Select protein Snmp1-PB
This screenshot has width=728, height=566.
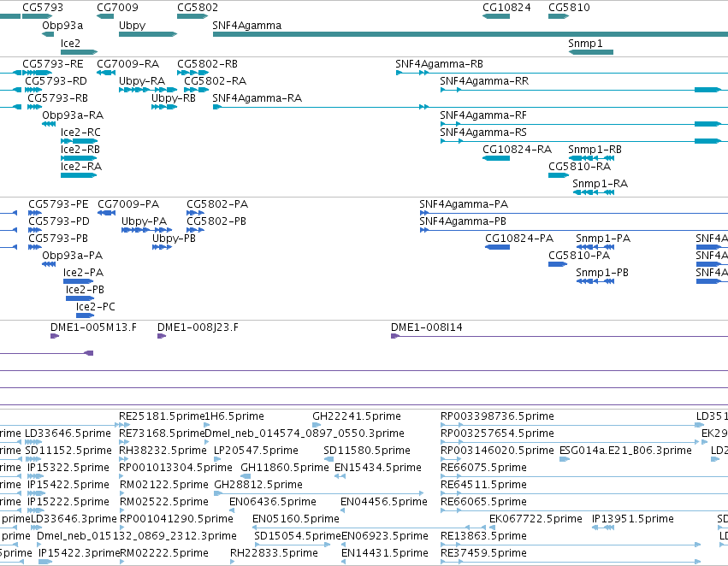pyautogui.click(x=601, y=273)
